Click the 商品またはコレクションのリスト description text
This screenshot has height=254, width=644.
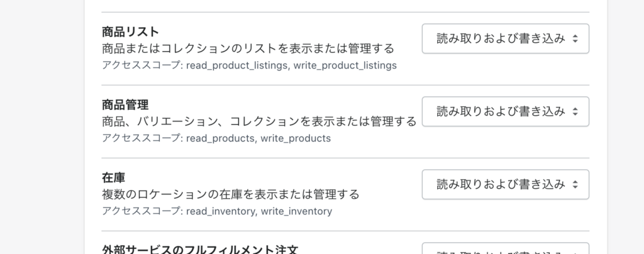(248, 48)
